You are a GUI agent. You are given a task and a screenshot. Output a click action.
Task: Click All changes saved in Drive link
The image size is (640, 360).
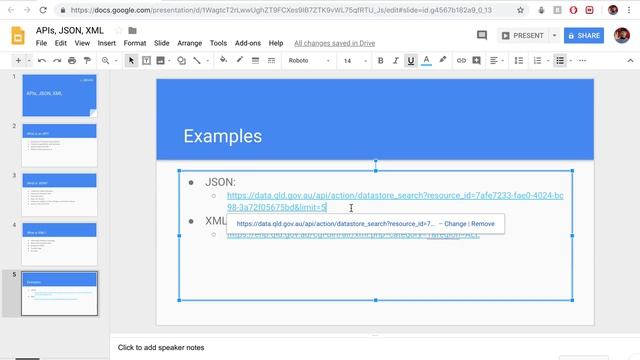334,43
